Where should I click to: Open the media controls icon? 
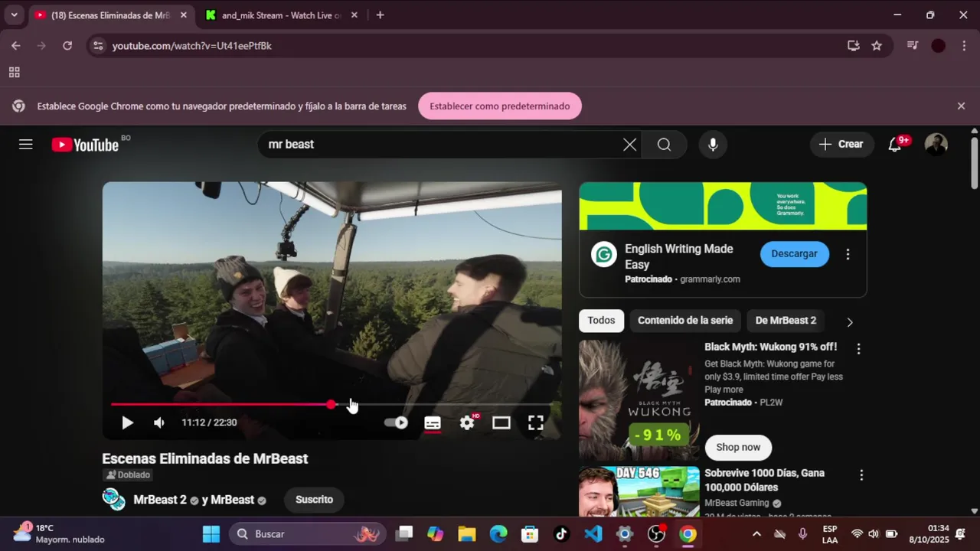click(912, 46)
